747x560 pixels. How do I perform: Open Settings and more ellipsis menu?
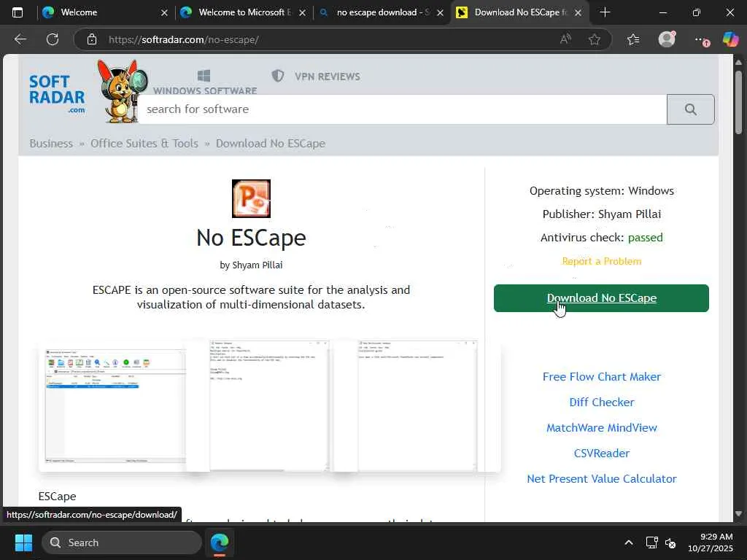coord(701,40)
